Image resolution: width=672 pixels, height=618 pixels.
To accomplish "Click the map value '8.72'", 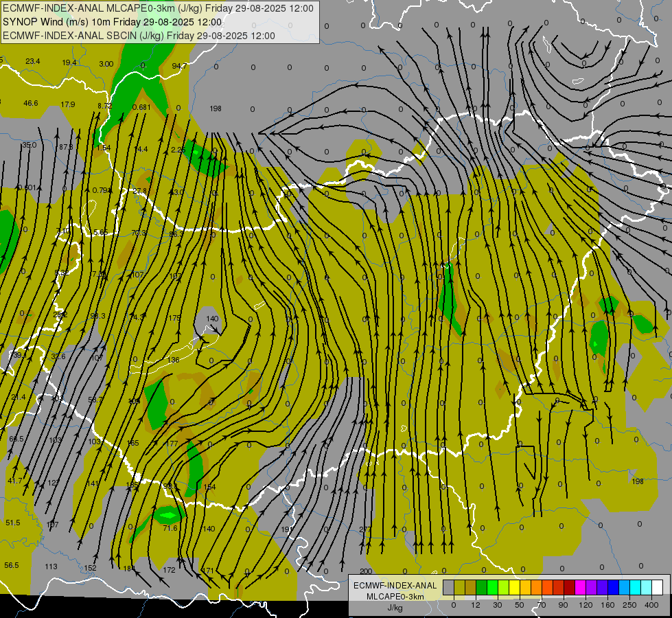I will pos(104,106).
